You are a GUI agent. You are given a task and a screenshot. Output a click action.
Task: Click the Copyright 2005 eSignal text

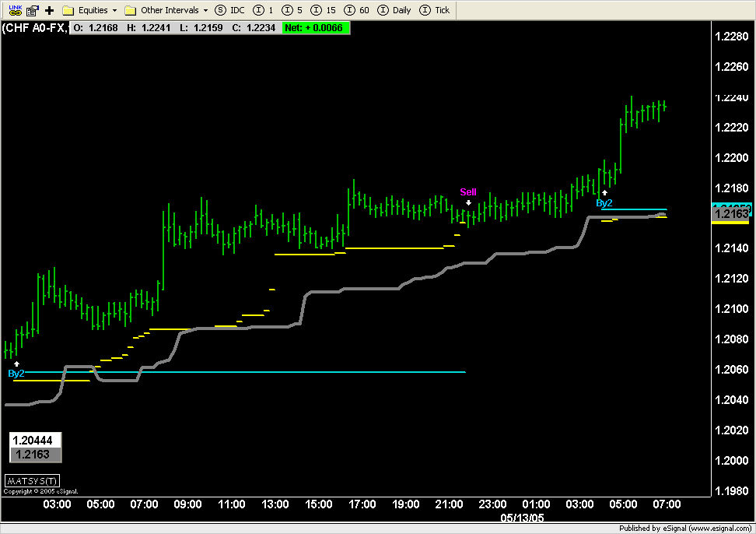click(40, 491)
